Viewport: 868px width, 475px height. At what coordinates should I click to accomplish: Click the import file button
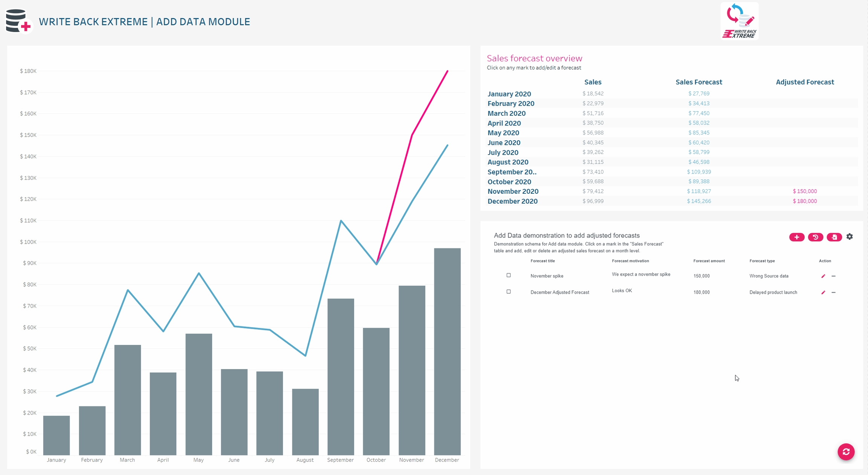click(x=834, y=237)
